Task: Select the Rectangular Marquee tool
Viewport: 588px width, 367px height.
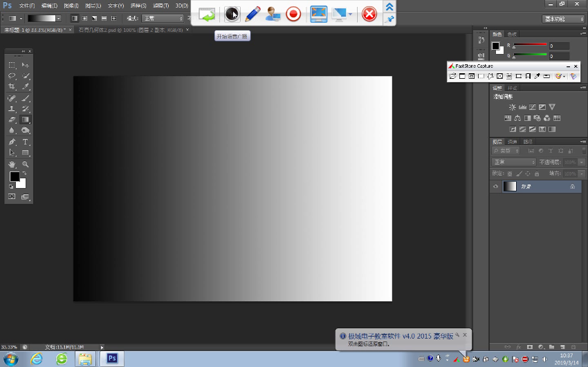Action: pos(12,65)
